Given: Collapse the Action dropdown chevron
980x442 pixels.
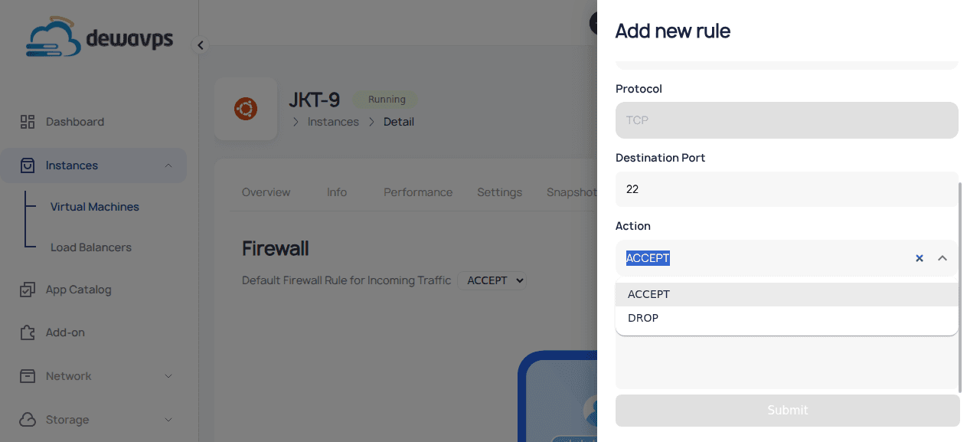Looking at the screenshot, I should click(942, 258).
